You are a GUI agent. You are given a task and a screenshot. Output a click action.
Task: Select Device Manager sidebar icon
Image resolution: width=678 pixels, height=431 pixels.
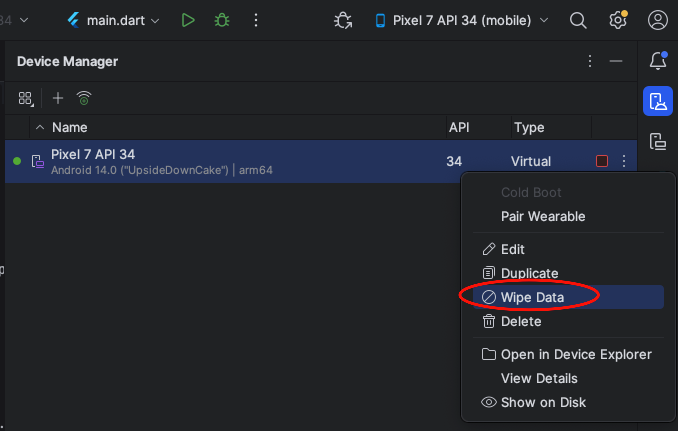[x=657, y=101]
